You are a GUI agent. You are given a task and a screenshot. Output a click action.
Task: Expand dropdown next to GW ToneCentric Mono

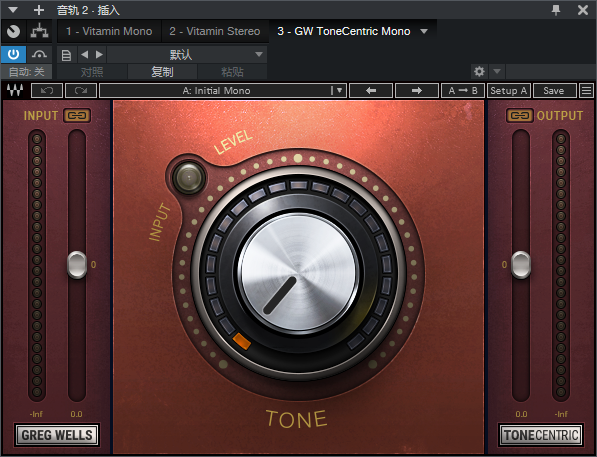424,31
